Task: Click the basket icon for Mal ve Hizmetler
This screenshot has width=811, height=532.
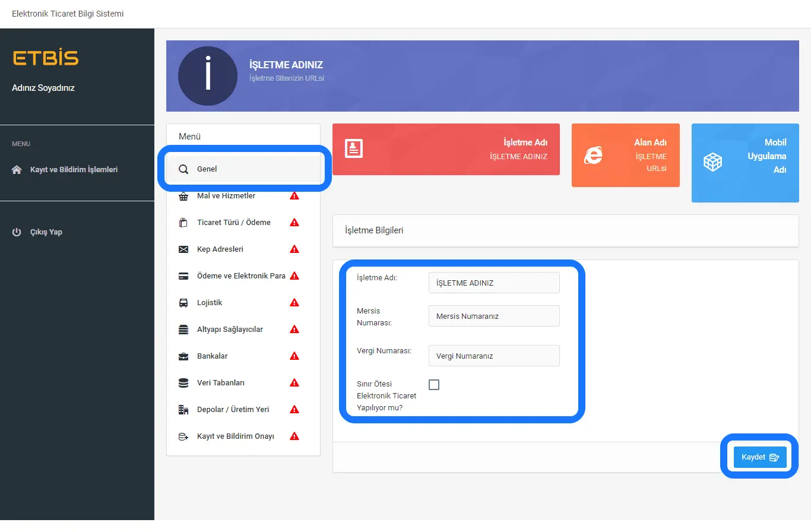Action: tap(183, 196)
